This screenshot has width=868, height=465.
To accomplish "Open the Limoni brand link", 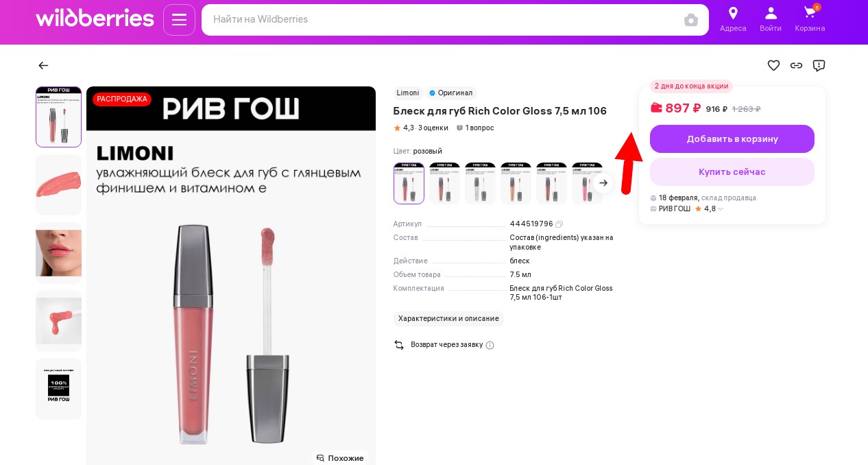I will click(x=408, y=93).
